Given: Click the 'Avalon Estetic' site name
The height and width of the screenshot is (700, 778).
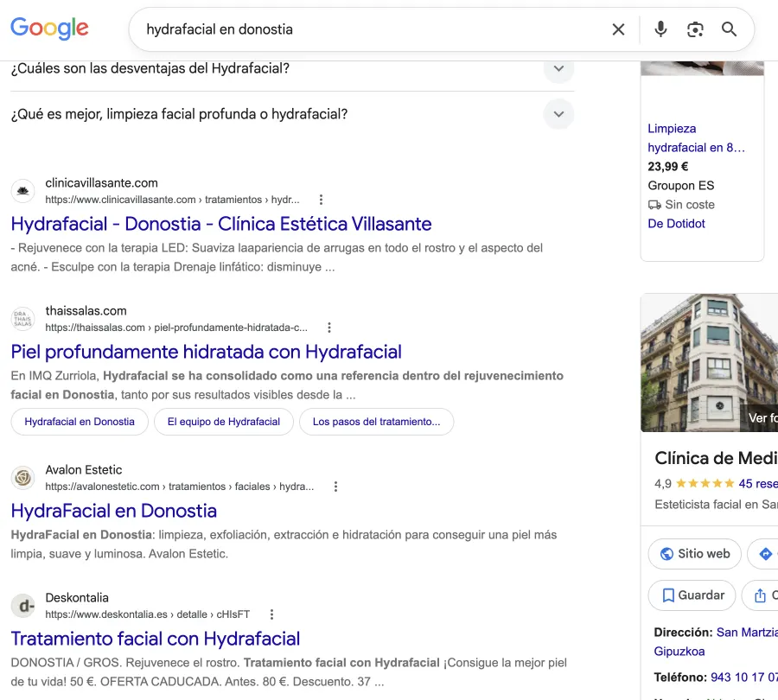Looking at the screenshot, I should tap(83, 470).
